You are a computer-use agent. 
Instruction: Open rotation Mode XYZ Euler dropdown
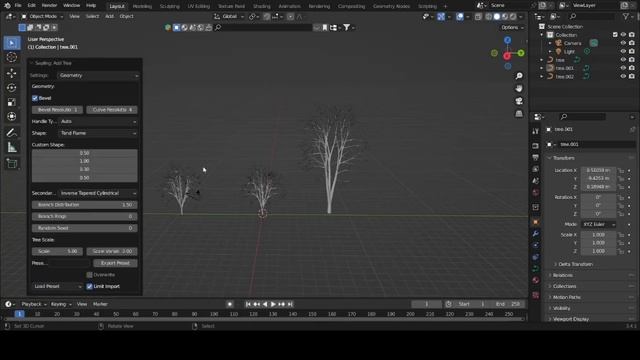coord(599,224)
